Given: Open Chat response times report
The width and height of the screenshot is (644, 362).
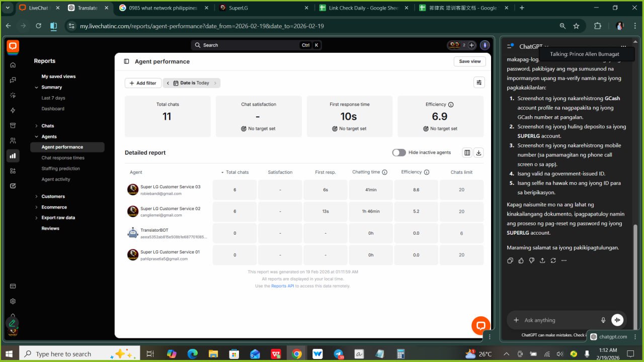Looking at the screenshot, I should (x=63, y=158).
